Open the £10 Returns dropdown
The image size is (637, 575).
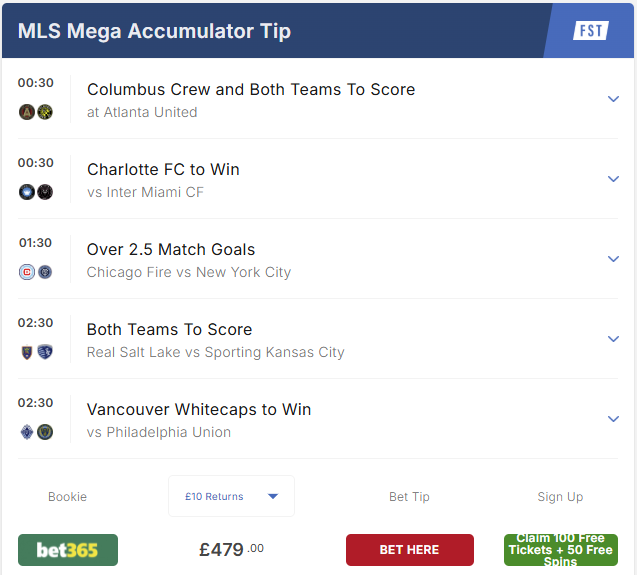(x=232, y=496)
